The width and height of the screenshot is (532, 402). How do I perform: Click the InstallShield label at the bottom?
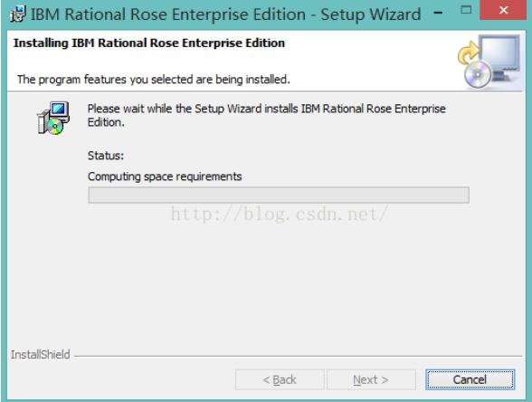pyautogui.click(x=40, y=355)
